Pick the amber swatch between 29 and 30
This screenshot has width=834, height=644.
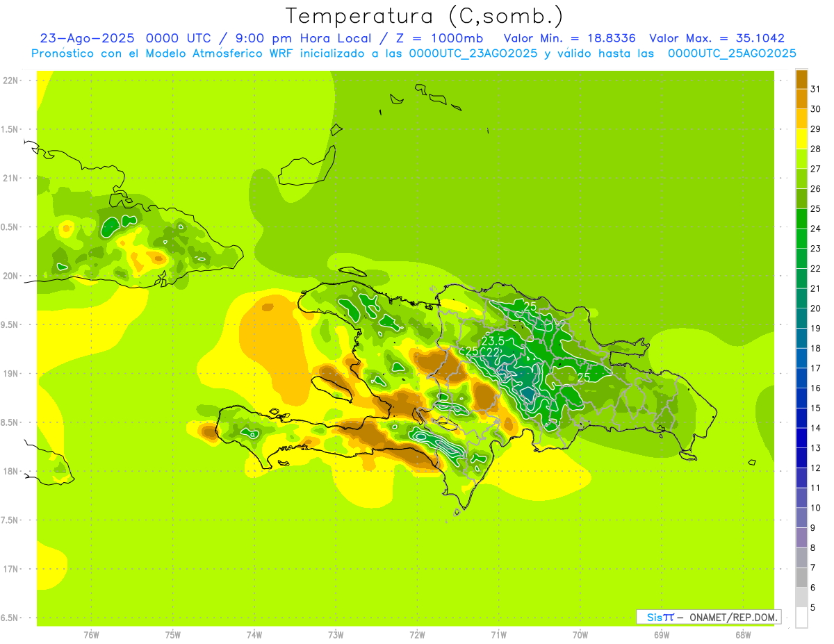tap(801, 119)
